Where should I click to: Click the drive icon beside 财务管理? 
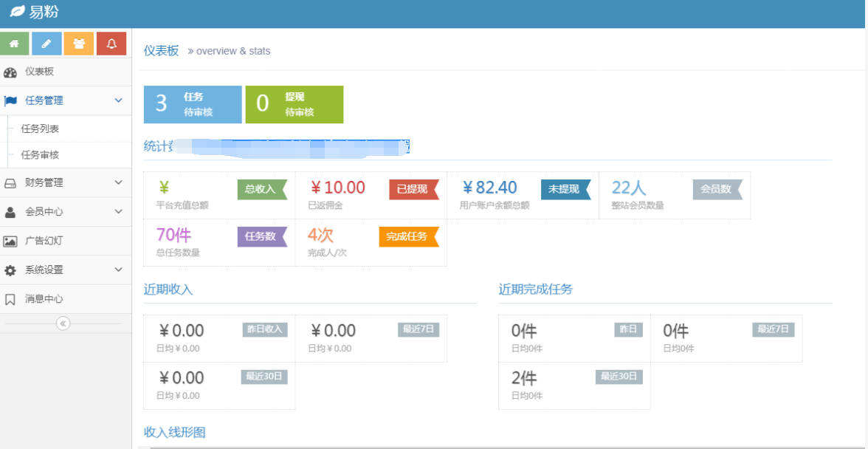tap(10, 183)
